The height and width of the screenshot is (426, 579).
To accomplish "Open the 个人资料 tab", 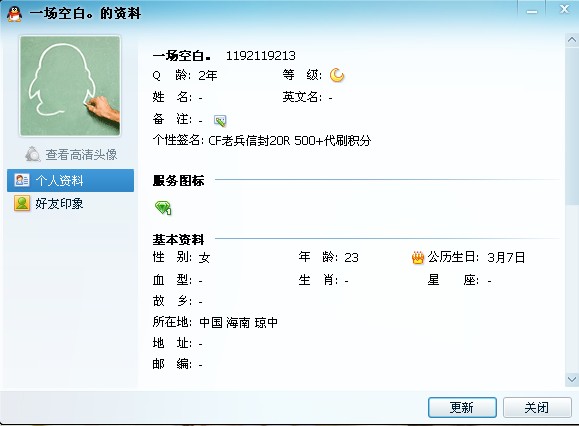I will [x=71, y=181].
